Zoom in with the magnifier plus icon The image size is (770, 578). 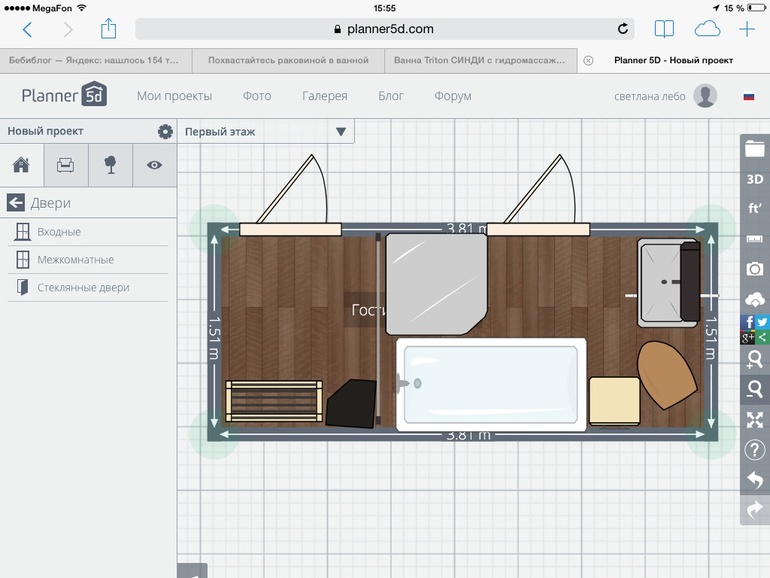[755, 359]
